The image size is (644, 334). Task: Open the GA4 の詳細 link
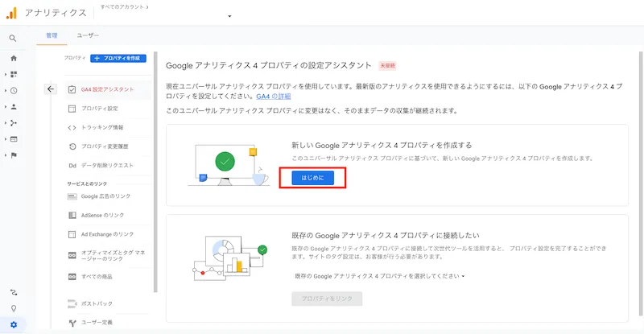point(274,96)
